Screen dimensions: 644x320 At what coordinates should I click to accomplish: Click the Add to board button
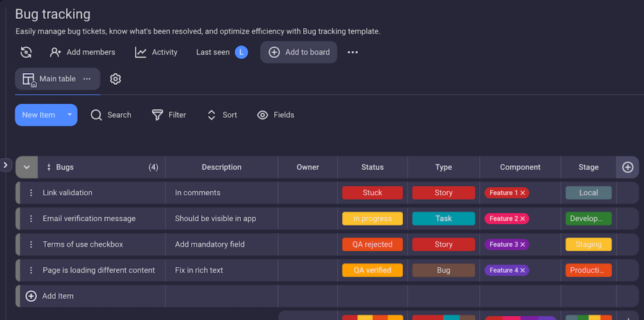click(299, 52)
